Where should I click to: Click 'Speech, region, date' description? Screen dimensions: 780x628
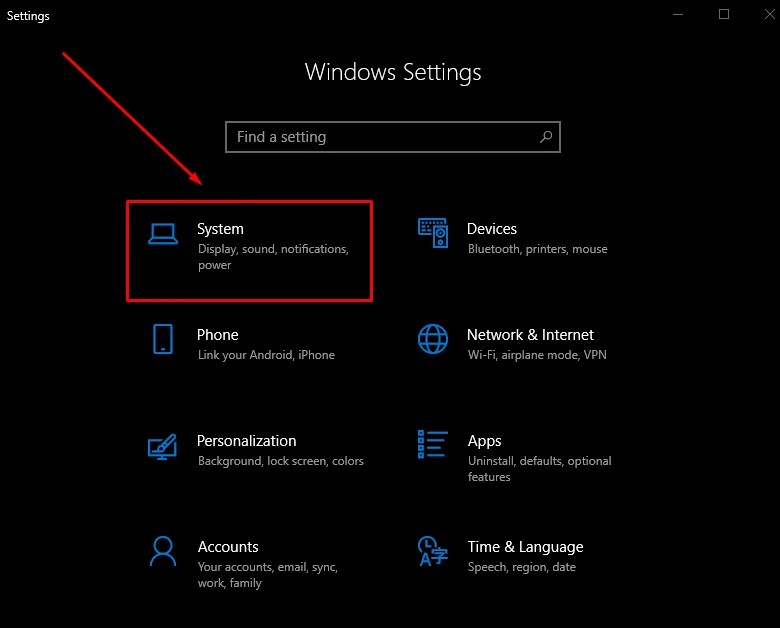(521, 567)
